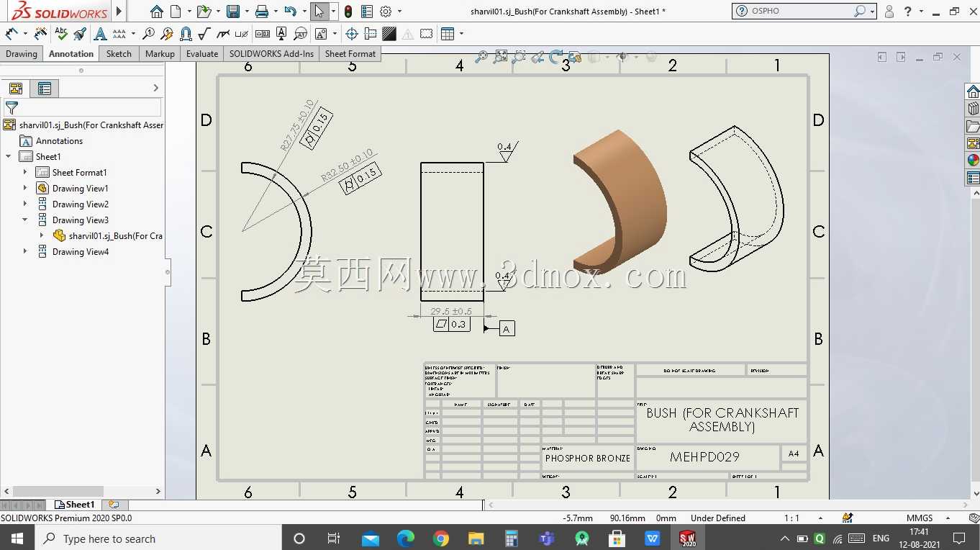Screen dimensions: 980x550
Task: Insert a Hole Callout
Action: coord(242,33)
